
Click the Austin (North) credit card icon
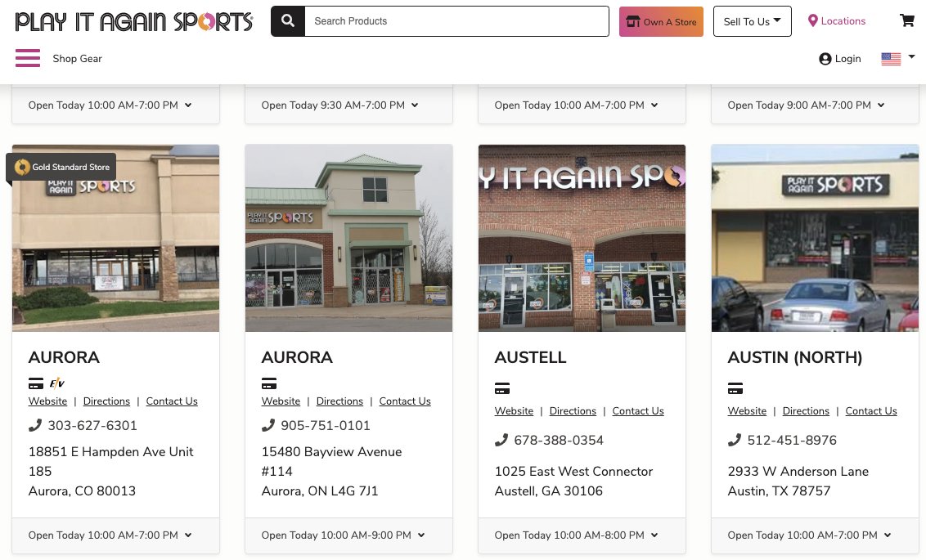[x=735, y=388]
